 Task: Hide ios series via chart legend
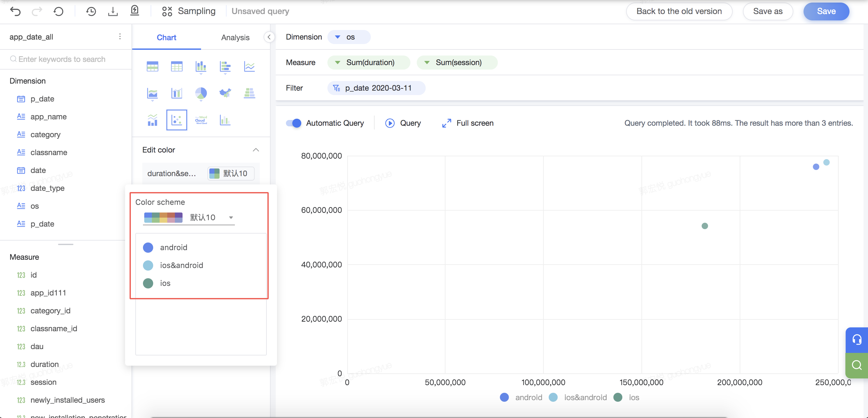coord(626,398)
